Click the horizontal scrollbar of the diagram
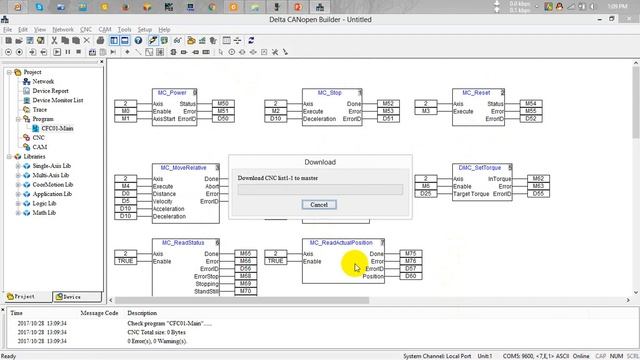 (242, 300)
